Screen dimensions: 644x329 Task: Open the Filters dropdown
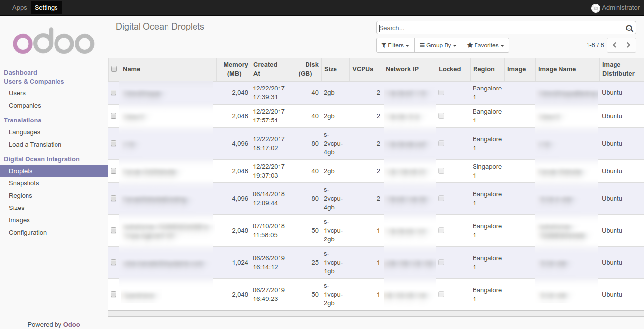[395, 45]
